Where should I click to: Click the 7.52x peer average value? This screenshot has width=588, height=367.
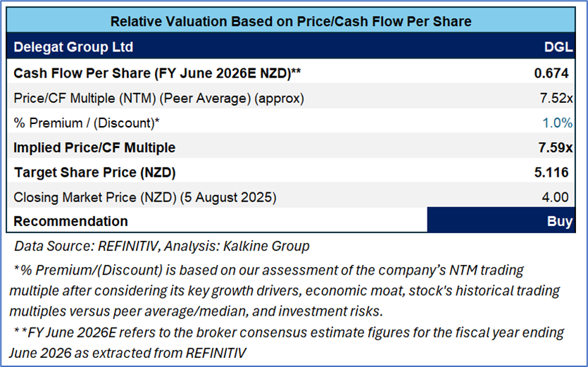[556, 99]
